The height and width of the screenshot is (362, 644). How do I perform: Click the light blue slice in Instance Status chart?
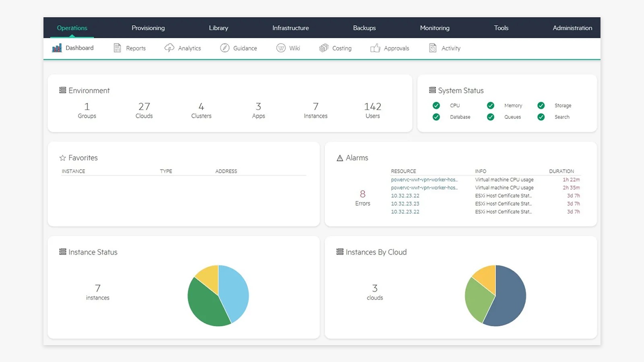234,292
